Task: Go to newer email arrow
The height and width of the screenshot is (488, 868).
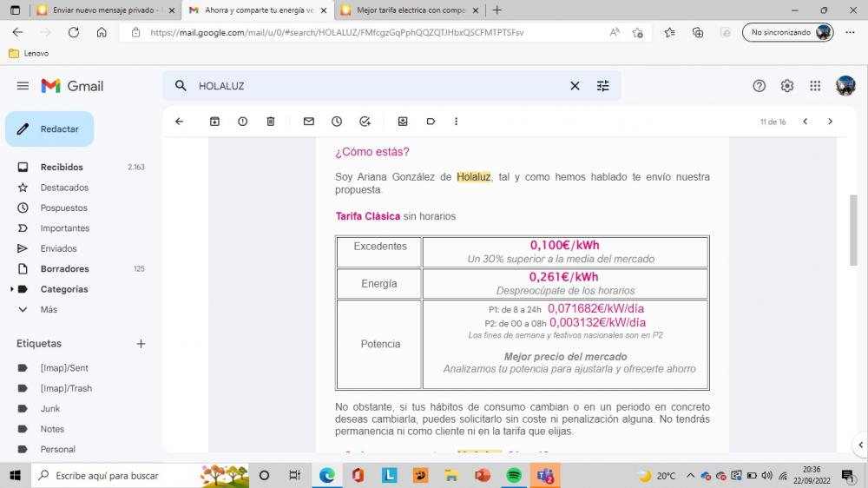Action: (x=806, y=122)
